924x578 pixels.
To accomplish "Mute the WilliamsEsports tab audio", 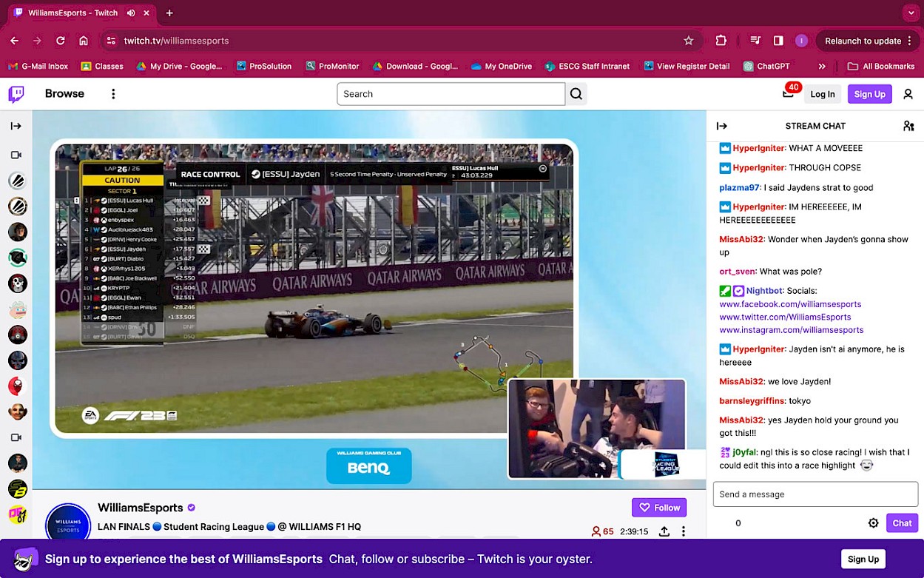I will pos(131,13).
